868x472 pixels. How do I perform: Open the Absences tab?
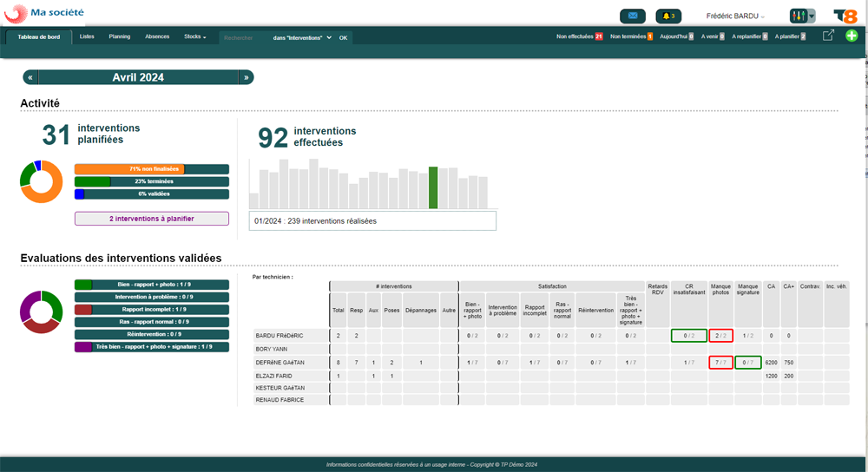(x=157, y=36)
